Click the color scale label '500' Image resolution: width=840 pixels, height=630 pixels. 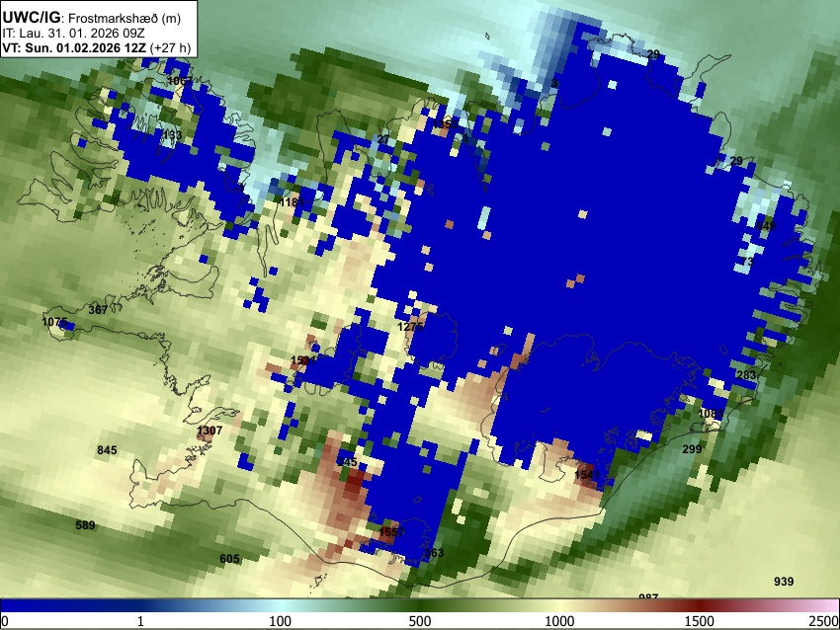coord(419,621)
